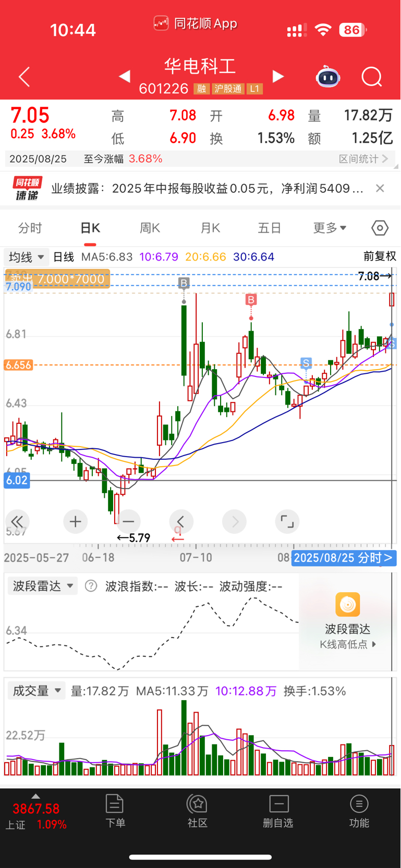Tap the blue S sell marker
Screen dimensions: 401x868
pos(306,363)
